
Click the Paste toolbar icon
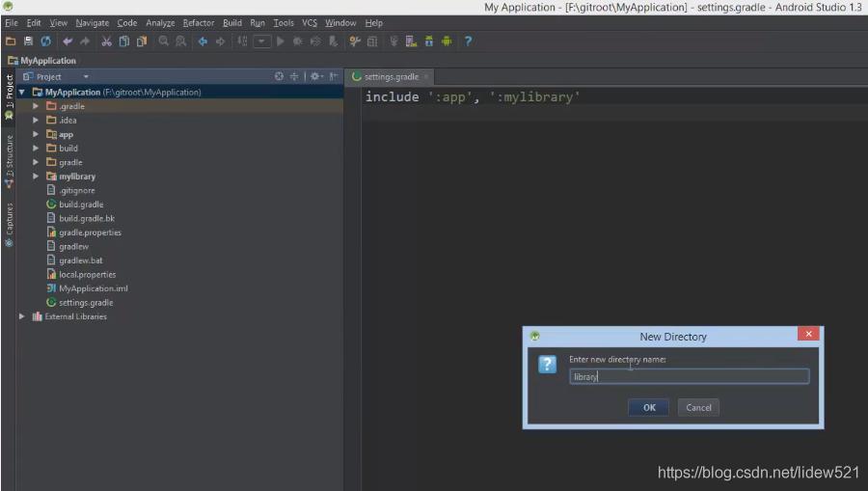[x=142, y=41]
